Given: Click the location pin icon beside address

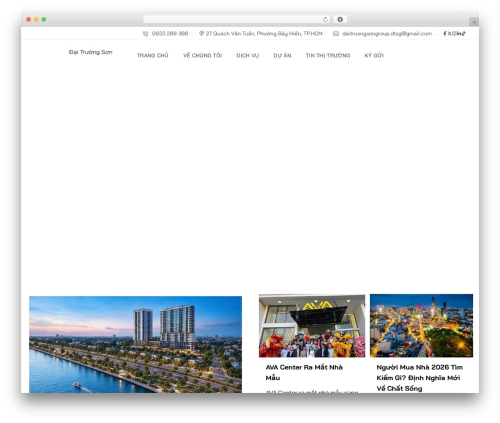Looking at the screenshot, I should tap(201, 33).
